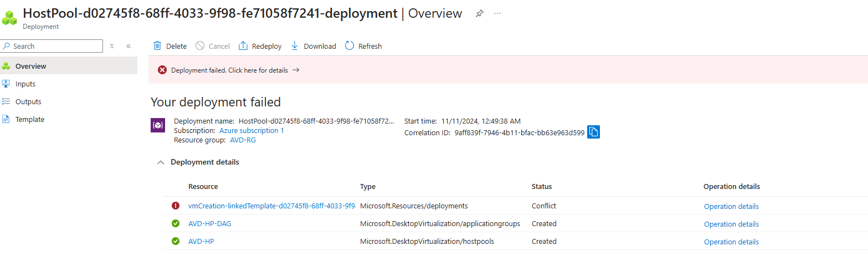Image resolution: width=868 pixels, height=276 pixels.
Task: Click the Correlation ID value text
Action: [x=520, y=132]
